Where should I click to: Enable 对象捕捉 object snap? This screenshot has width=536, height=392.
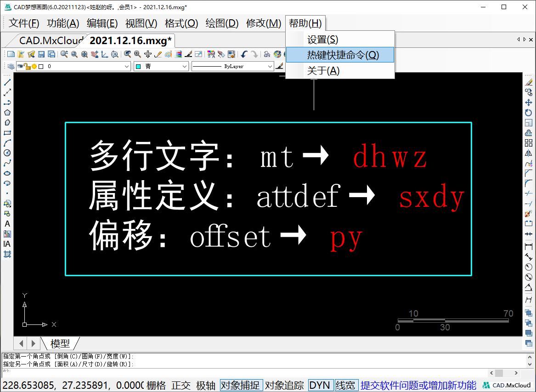point(241,385)
